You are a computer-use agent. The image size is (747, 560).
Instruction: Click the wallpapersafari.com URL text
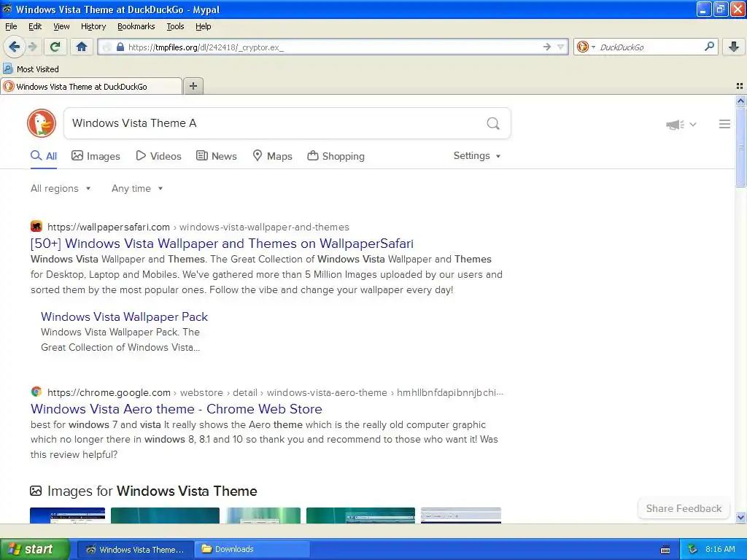[x=109, y=227]
